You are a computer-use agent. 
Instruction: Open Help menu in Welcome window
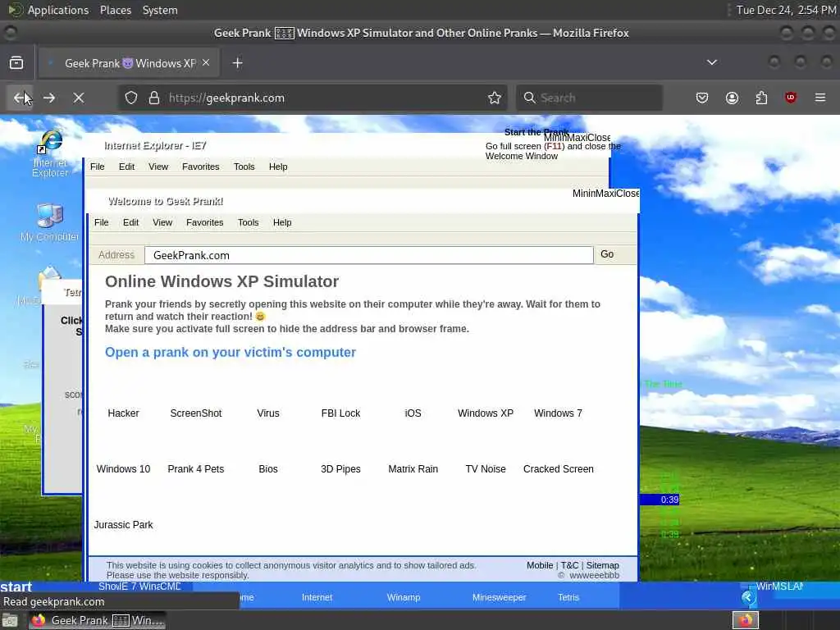pos(282,222)
